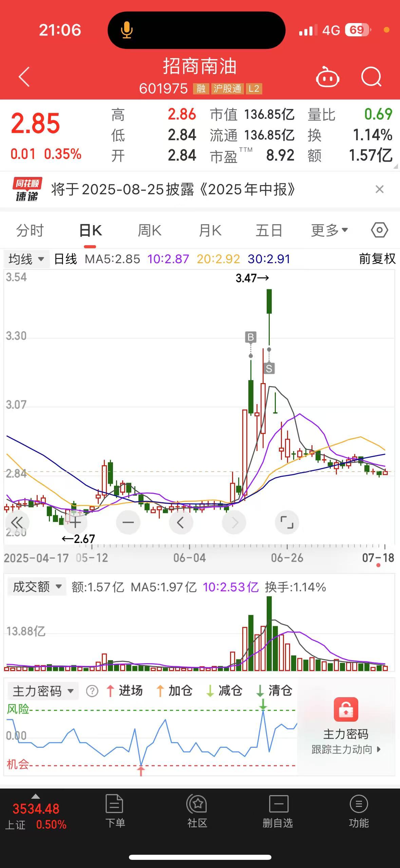Open the 均线 indicator dropdown
This screenshot has height=868, width=400.
pyautogui.click(x=26, y=259)
